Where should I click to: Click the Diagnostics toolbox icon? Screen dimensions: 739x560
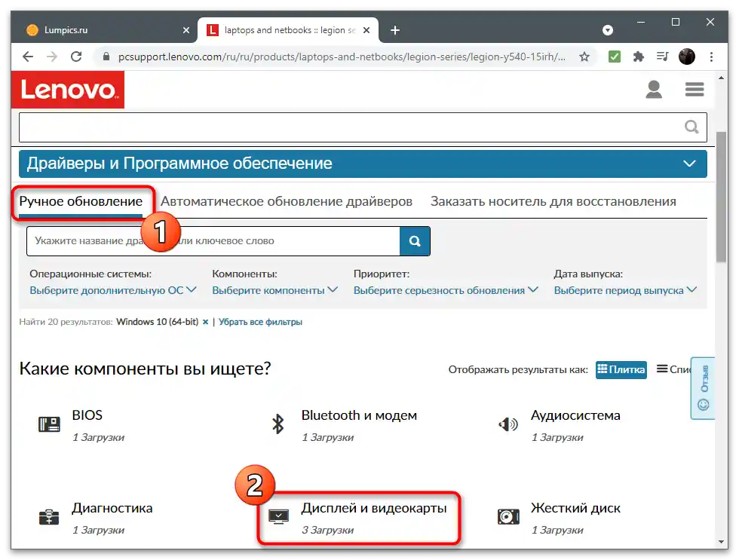pyautogui.click(x=49, y=517)
